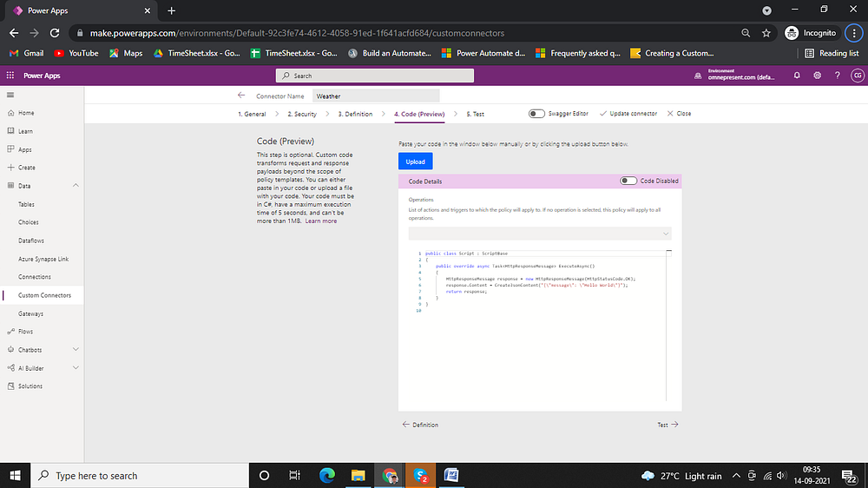Proceed to Test via bottom link
The image size is (868, 488).
667,425
